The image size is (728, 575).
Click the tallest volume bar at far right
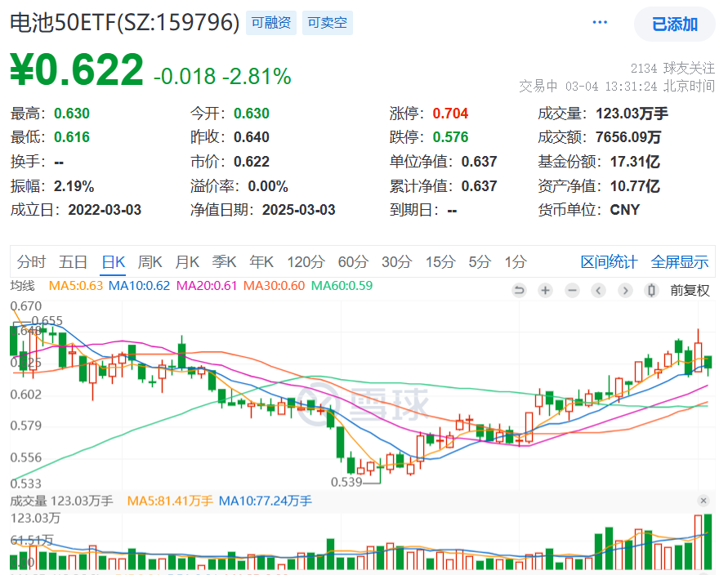pos(708,542)
